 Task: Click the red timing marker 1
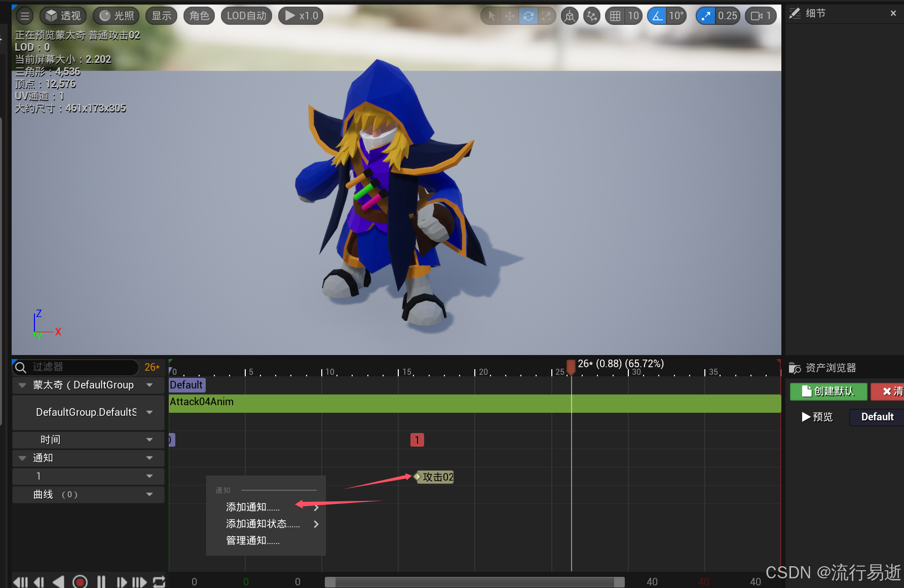pyautogui.click(x=417, y=440)
